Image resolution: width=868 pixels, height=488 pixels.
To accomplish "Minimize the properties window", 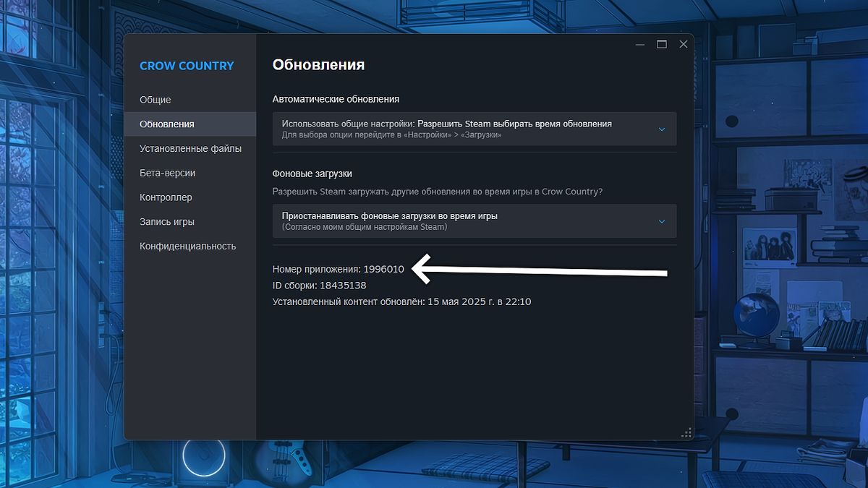I will pyautogui.click(x=640, y=45).
